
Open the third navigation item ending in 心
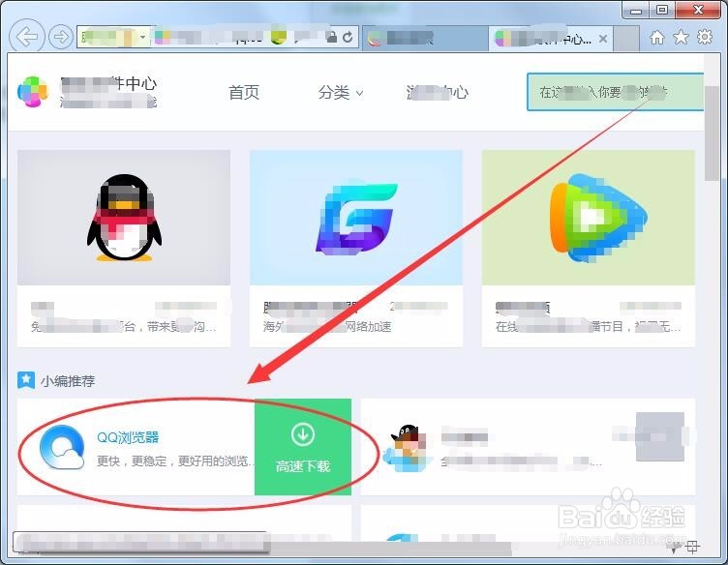tap(438, 92)
